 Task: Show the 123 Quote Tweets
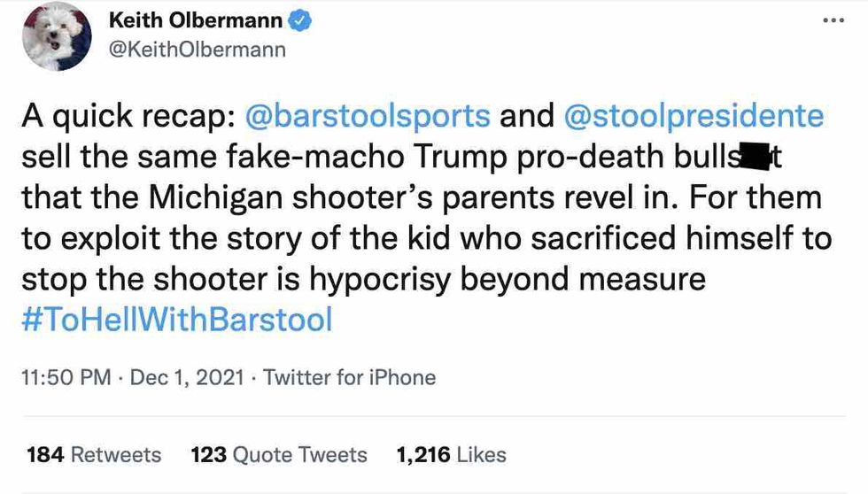(x=279, y=455)
